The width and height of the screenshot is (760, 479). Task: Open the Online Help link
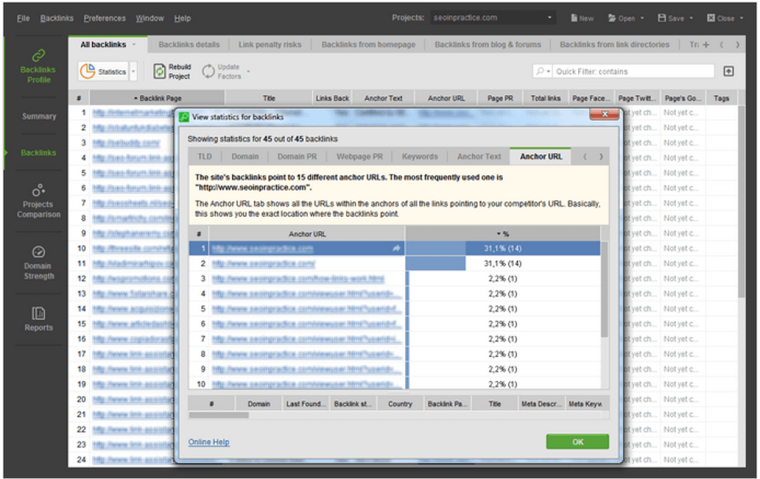209,442
